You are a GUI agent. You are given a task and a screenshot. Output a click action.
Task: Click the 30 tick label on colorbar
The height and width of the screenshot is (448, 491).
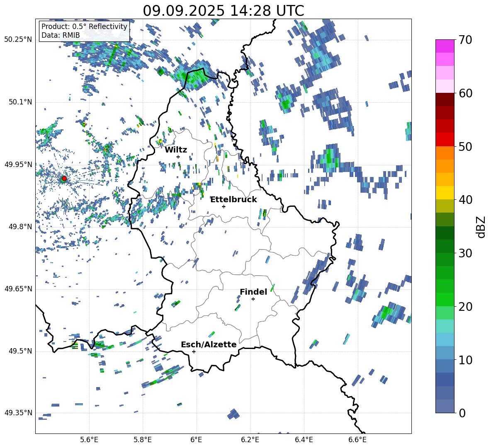(x=465, y=253)
